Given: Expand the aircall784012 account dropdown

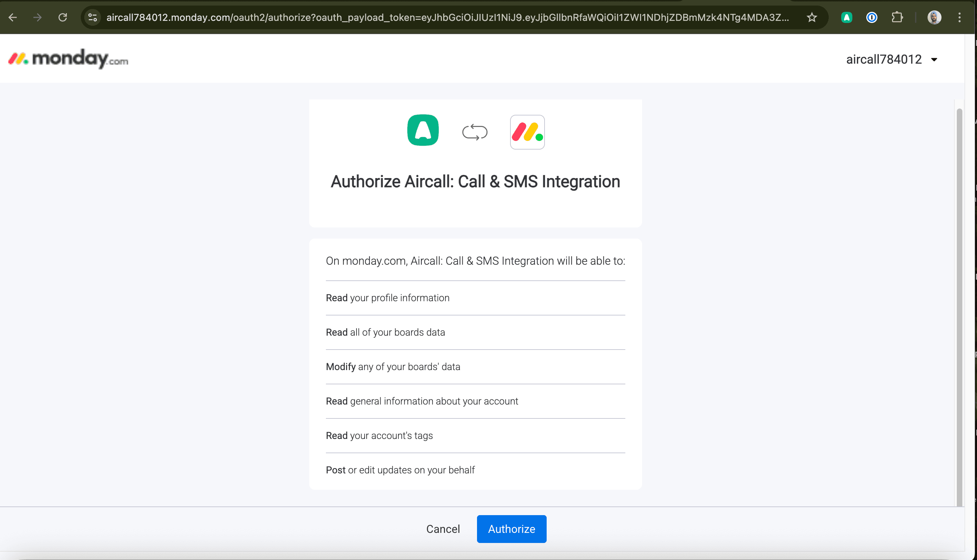Looking at the screenshot, I should [892, 59].
